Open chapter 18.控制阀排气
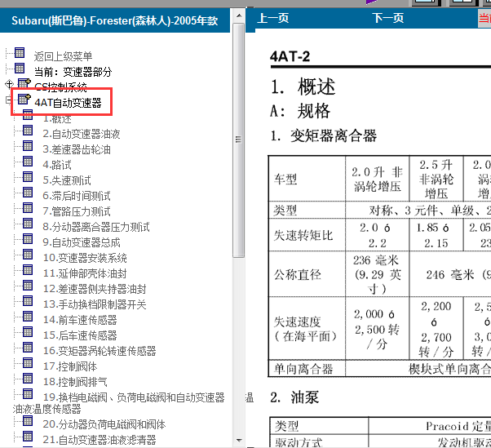 [75, 382]
